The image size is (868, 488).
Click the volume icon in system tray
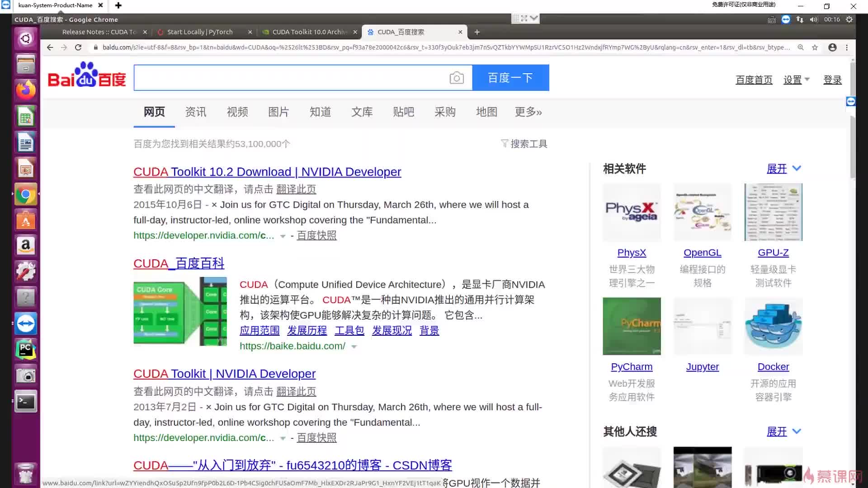coord(814,19)
